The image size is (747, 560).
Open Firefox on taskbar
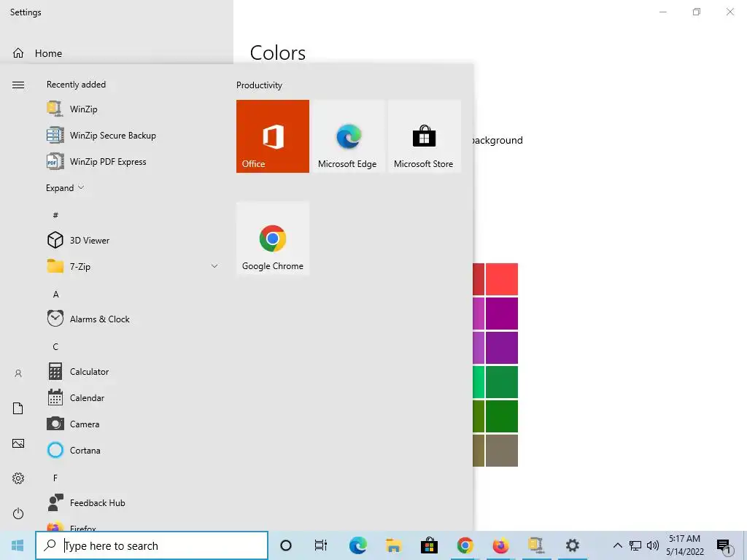[500, 545]
